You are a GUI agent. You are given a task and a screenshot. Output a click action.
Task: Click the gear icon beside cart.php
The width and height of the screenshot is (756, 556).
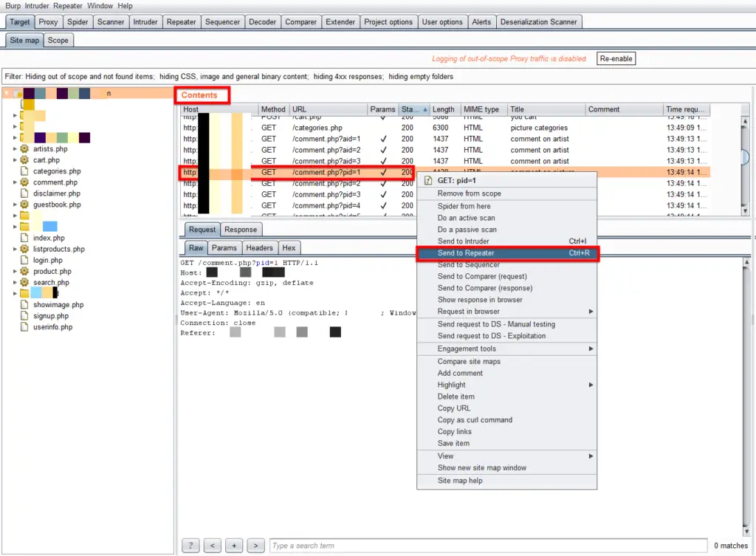24,160
